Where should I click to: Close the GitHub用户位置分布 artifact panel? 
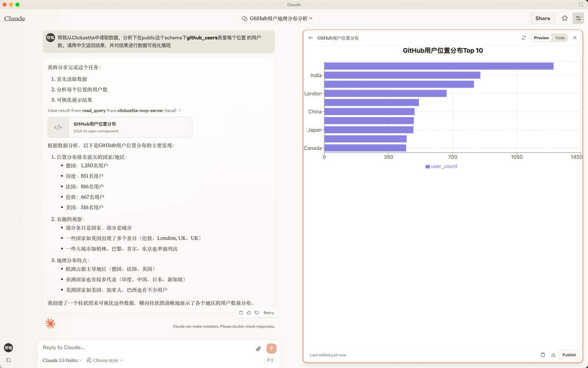(575, 38)
